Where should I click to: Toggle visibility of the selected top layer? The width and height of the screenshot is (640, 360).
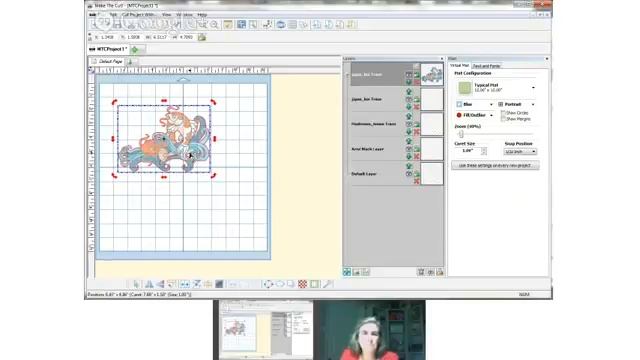coord(409,75)
